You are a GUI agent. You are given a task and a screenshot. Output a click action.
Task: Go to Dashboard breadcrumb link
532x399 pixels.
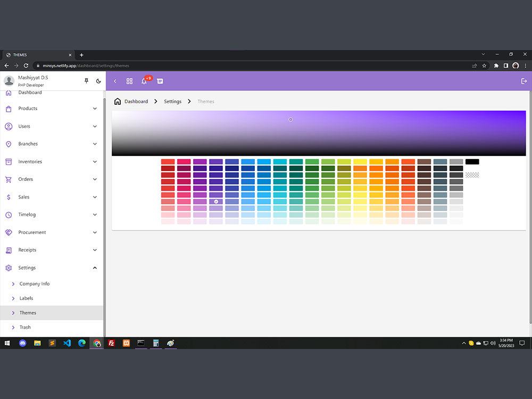(x=136, y=102)
